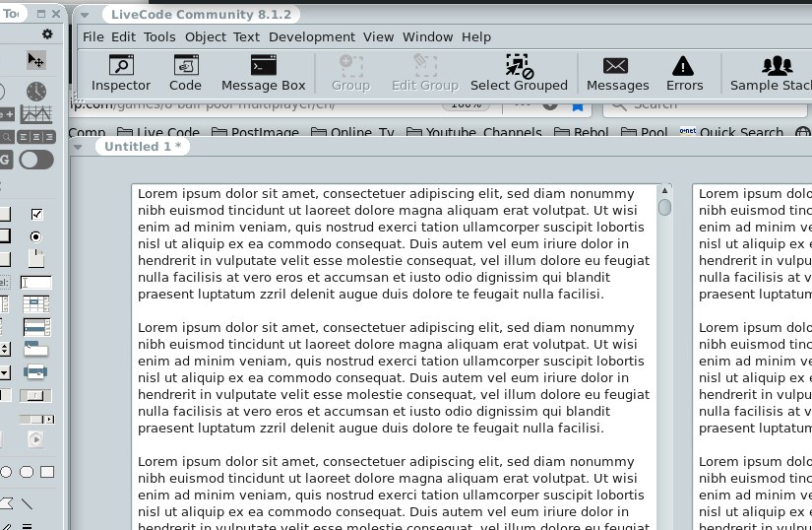Pick the data grid table control

[x=36, y=304]
